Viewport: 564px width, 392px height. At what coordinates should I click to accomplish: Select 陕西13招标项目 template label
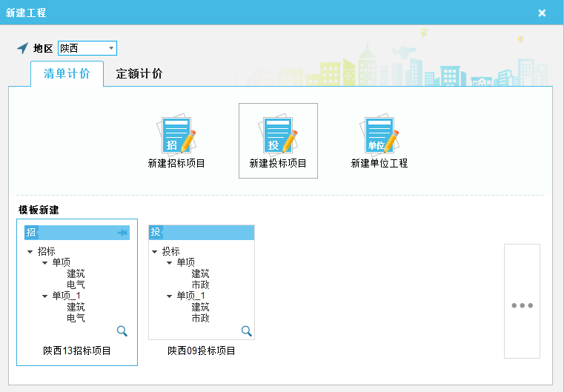pyautogui.click(x=77, y=351)
